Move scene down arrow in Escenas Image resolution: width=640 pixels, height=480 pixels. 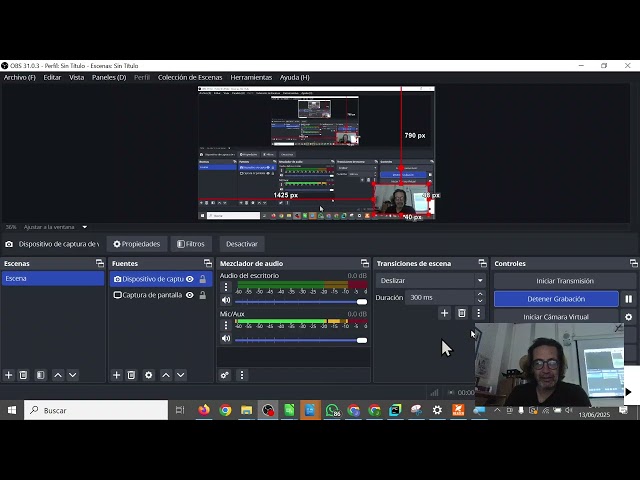pos(73,375)
